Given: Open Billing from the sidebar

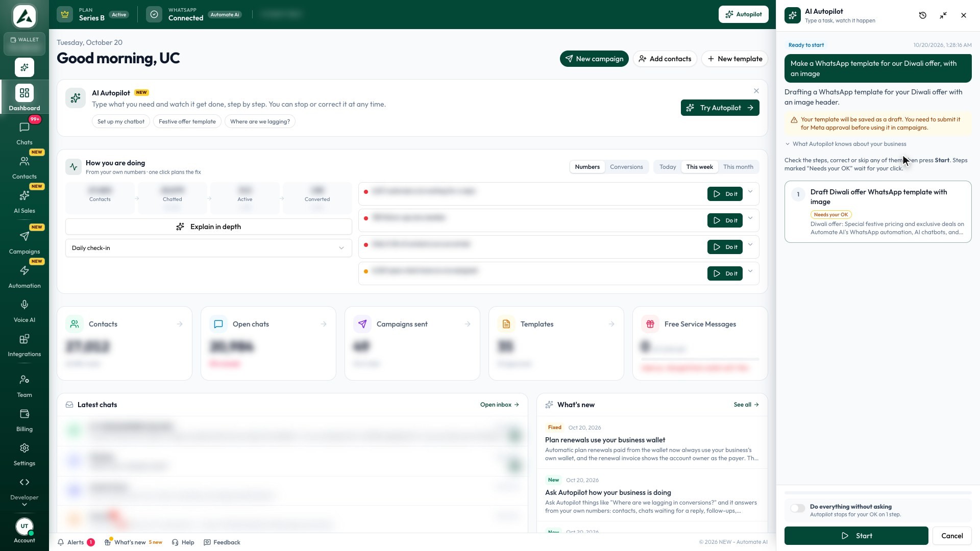Looking at the screenshot, I should click(x=24, y=419).
